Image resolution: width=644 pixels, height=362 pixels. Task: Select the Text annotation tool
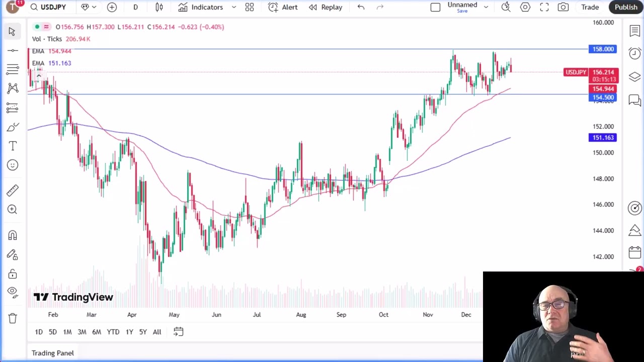[x=12, y=146]
